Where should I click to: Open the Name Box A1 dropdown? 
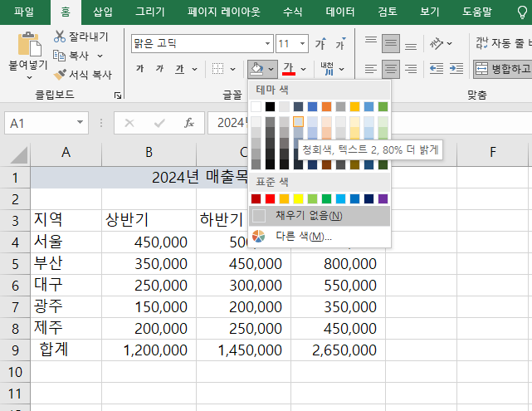pos(80,122)
